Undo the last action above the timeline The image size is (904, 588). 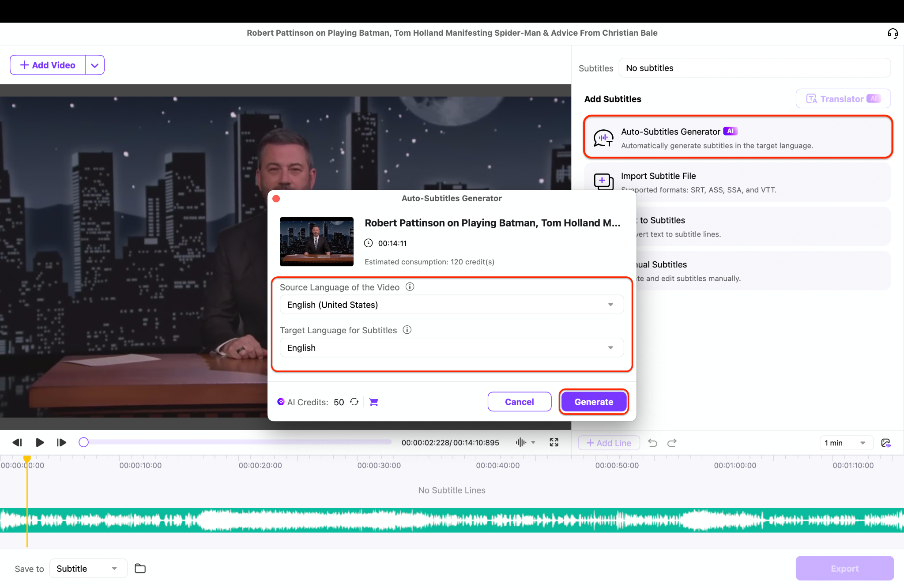(652, 443)
